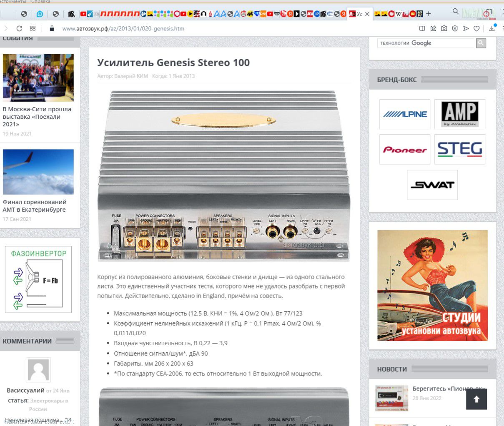Screen dimensions: 504x426
Task: Click the Google custom search field
Action: pyautogui.click(x=426, y=43)
